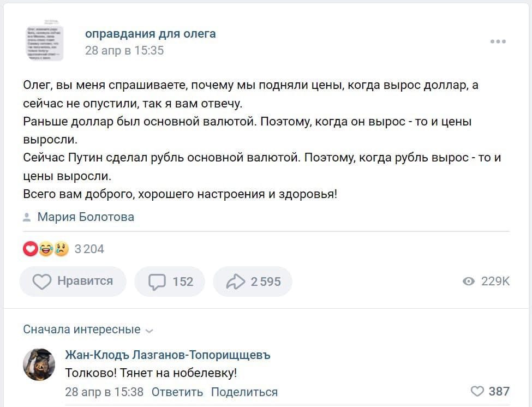Open Жан-Клодъ Лазганов-Топорищщевъ's profile name
The image size is (532, 407).
[168, 355]
